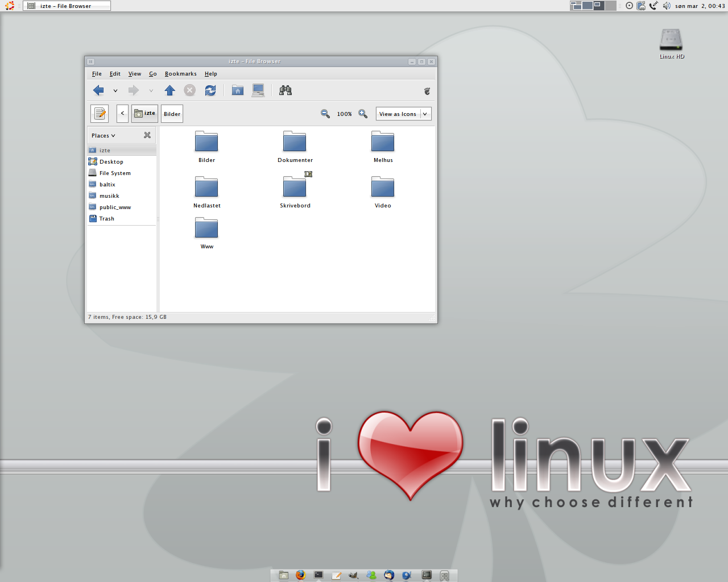Screen dimensions: 728x582
Task: Open home folder from the dock
Action: [x=284, y=575]
